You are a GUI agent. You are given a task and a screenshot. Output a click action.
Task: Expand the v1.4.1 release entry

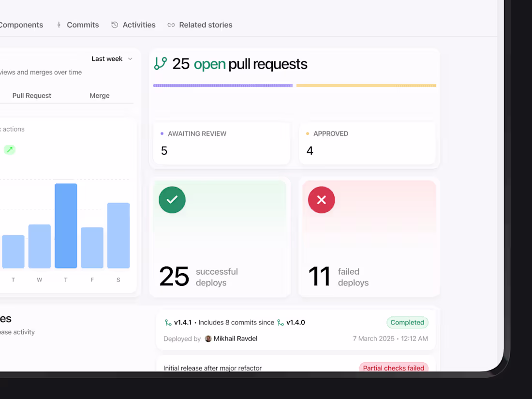[296, 330]
